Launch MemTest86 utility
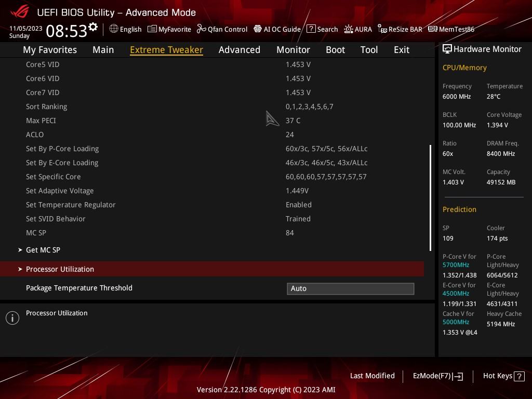 (x=451, y=29)
